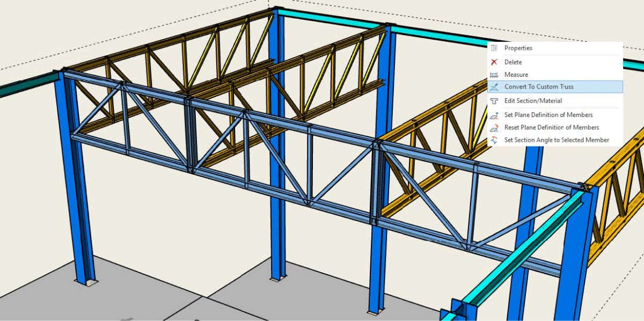
Task: Click Convert To Custom Truss
Action: click(x=555, y=87)
